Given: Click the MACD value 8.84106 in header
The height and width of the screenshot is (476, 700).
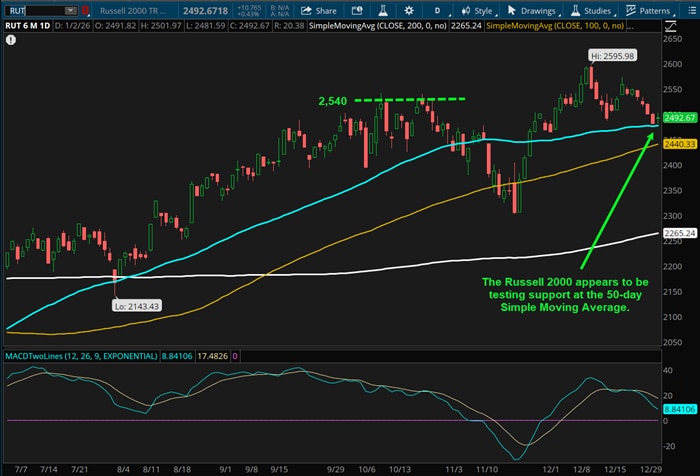Looking at the screenshot, I should [177, 356].
